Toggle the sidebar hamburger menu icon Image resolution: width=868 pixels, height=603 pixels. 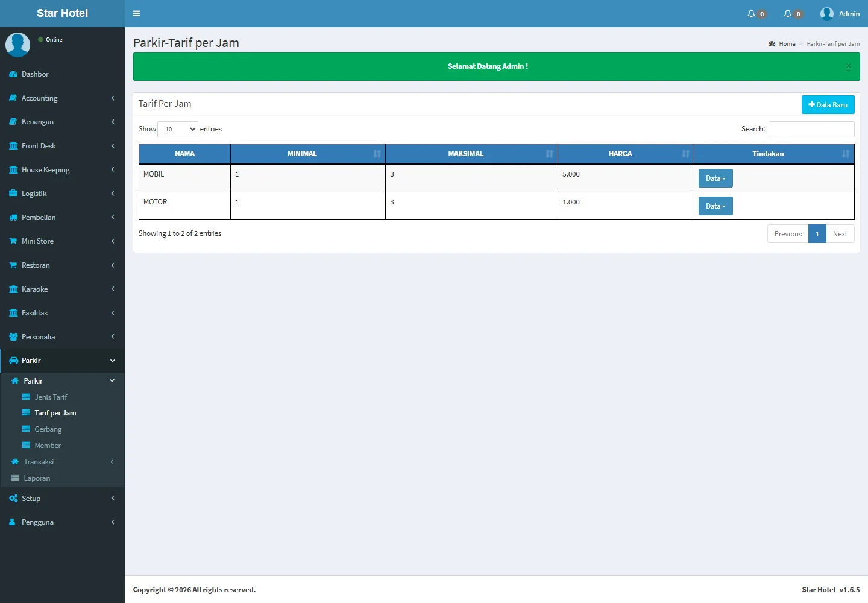coord(136,13)
